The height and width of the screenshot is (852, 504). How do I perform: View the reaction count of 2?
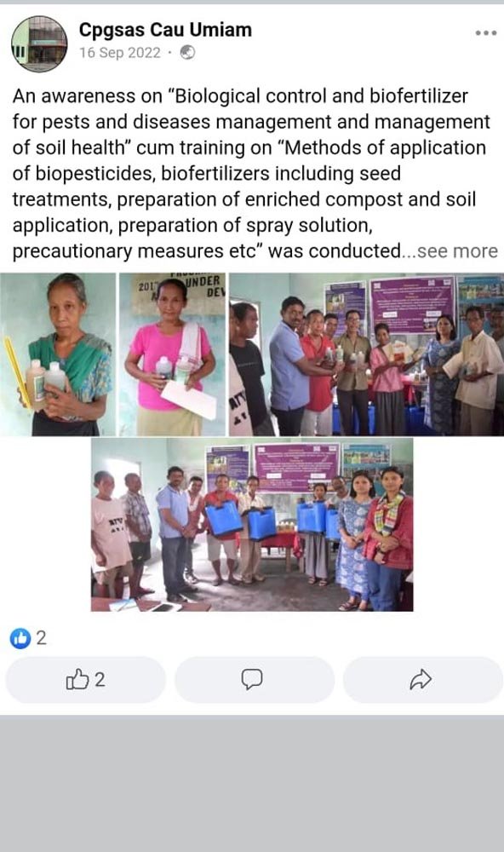(41, 638)
